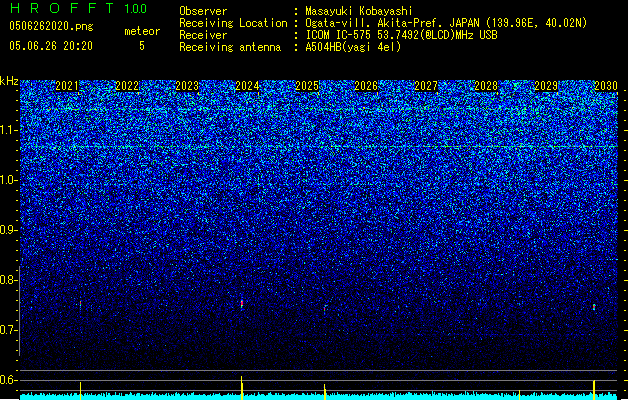Click the 0.9 kHz frequency label
629x400 pixels.
click(8, 230)
